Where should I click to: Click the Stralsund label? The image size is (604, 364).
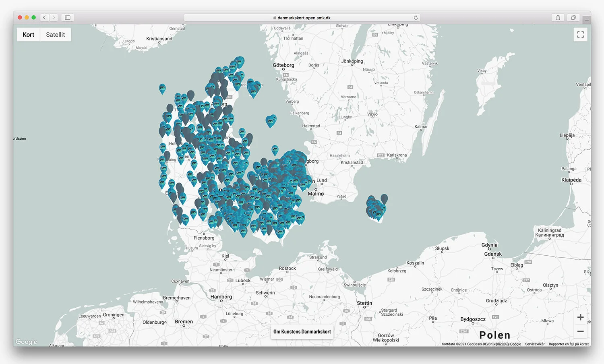318,257
